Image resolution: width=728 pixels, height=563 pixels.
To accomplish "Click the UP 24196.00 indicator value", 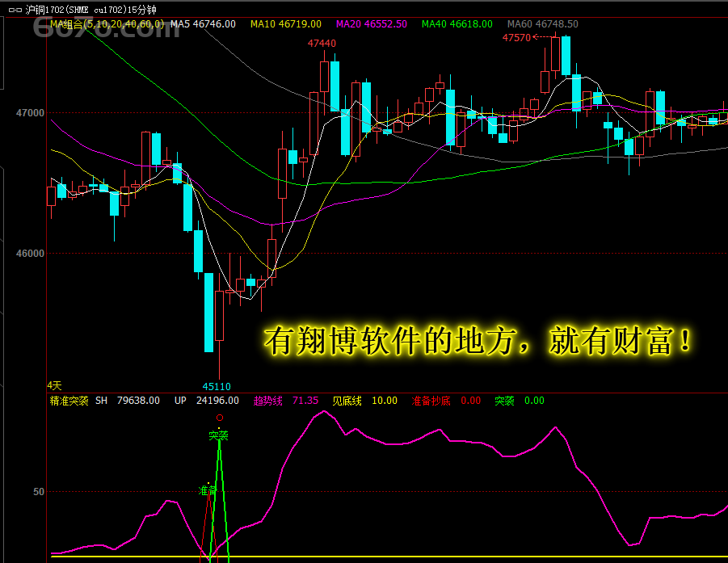I will [x=207, y=401].
